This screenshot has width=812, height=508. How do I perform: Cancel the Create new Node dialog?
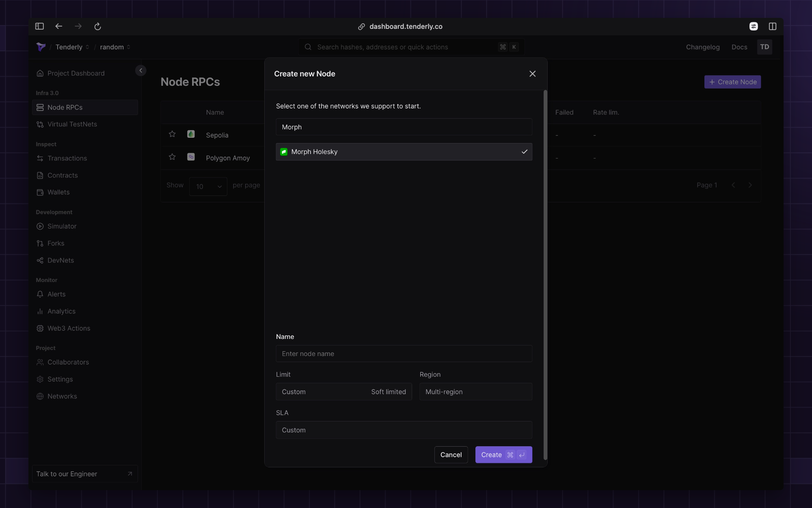451,454
